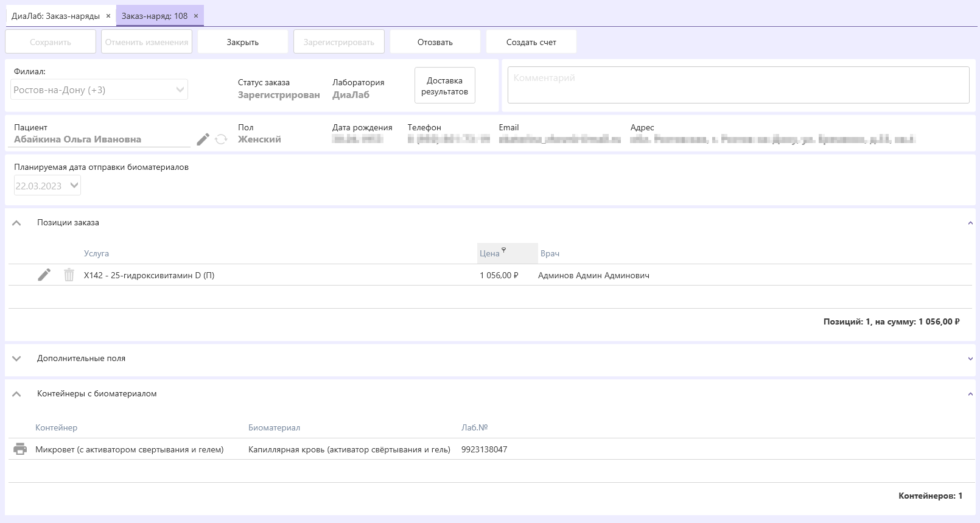Open Доставка результатов

pyautogui.click(x=445, y=86)
